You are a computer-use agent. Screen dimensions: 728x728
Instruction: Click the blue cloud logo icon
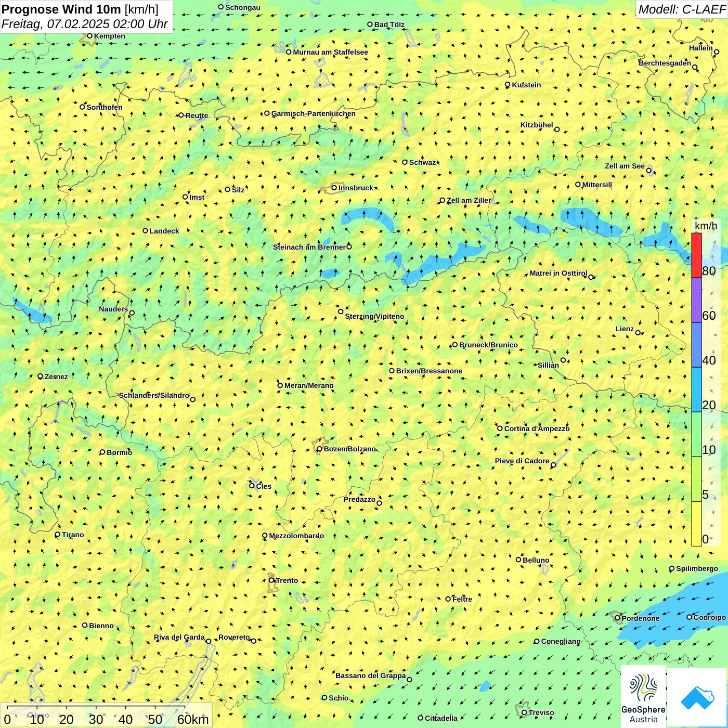tap(697, 697)
